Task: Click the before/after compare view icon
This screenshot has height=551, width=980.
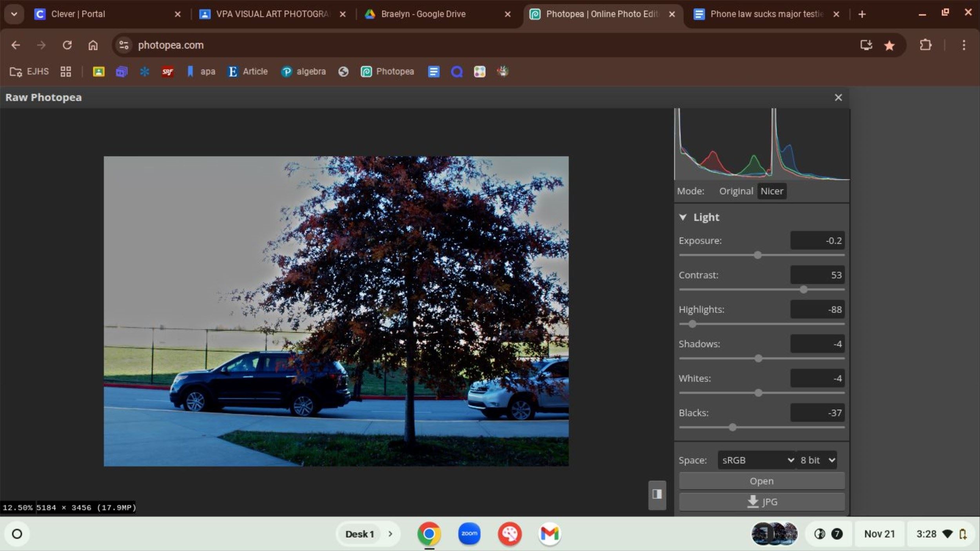Action: 657,494
